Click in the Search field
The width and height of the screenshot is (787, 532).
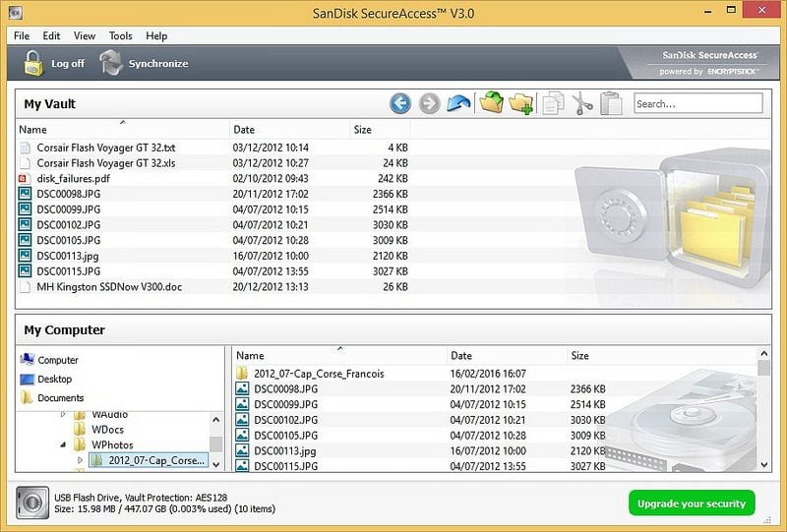click(698, 104)
